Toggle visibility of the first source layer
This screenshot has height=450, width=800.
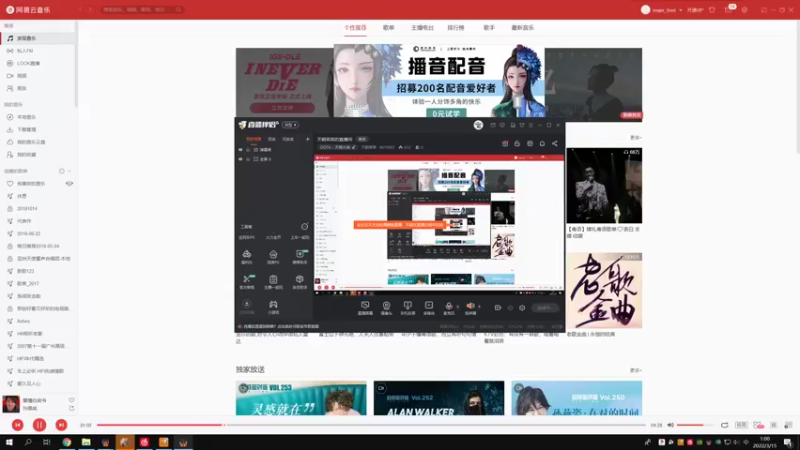pyautogui.click(x=240, y=150)
